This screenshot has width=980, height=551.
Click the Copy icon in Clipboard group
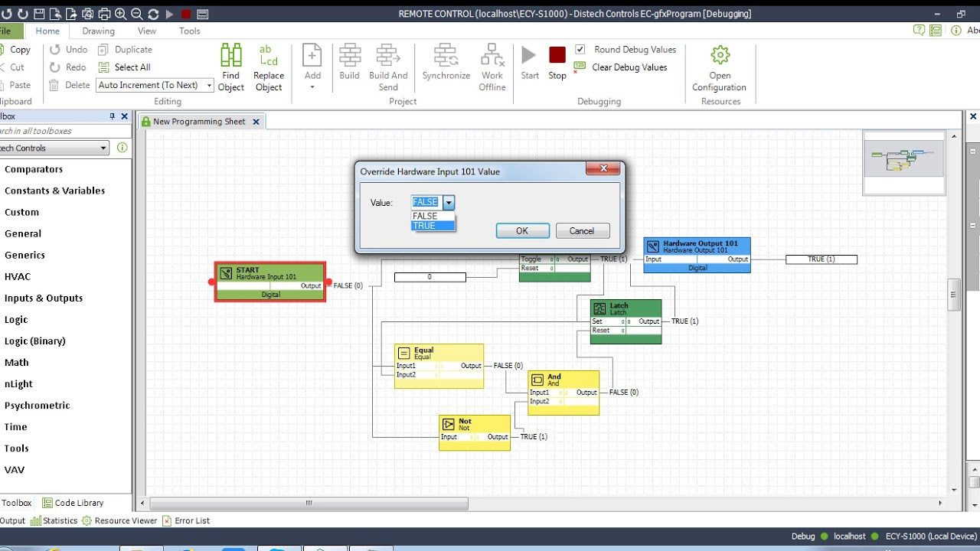pos(2,50)
